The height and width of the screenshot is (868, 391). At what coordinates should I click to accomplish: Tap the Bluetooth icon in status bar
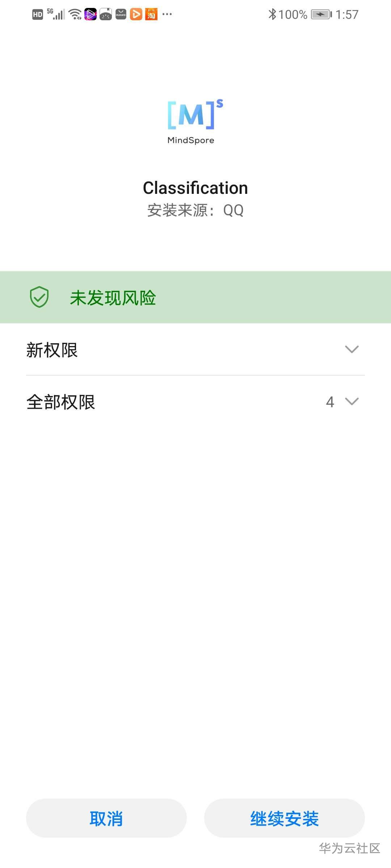[x=272, y=14]
